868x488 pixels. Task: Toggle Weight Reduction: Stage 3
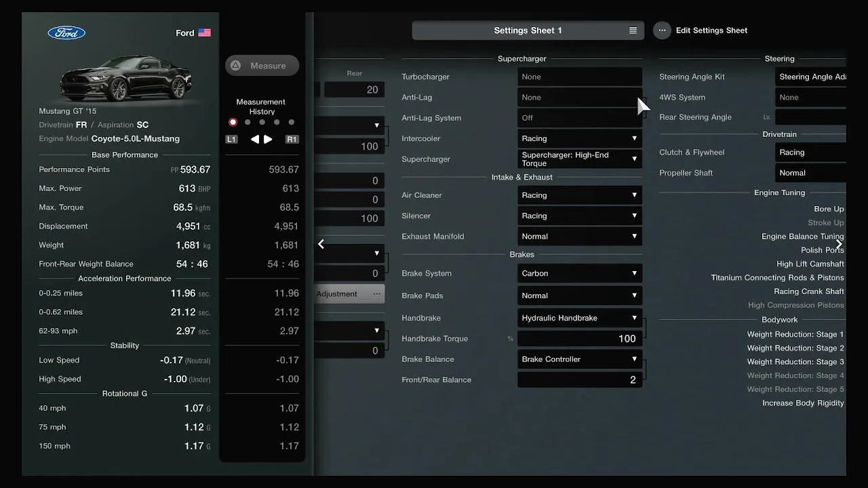pos(795,362)
